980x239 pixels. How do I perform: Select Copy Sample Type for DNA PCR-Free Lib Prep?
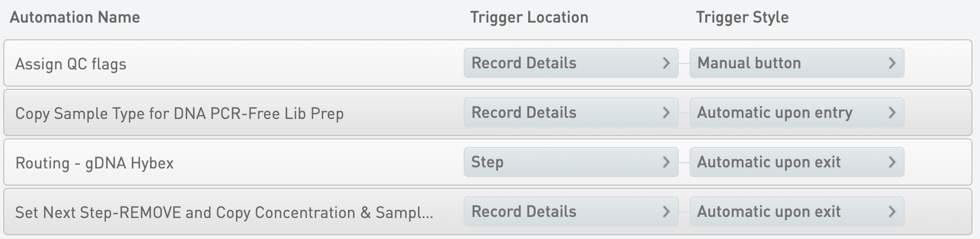(x=179, y=114)
